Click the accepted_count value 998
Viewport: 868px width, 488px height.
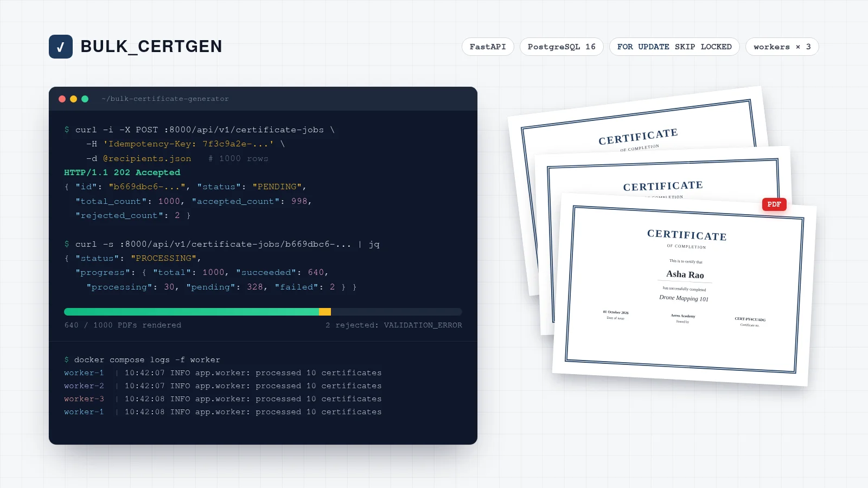pyautogui.click(x=299, y=201)
